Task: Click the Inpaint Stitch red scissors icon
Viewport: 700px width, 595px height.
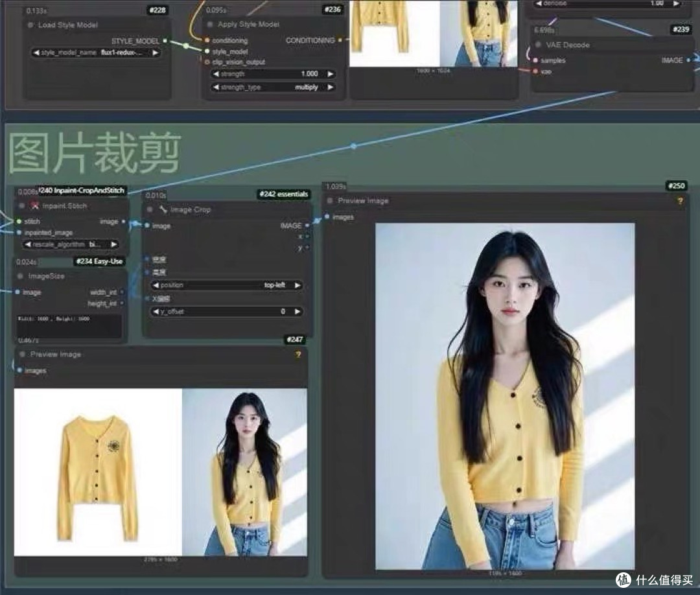Action: pyautogui.click(x=35, y=205)
